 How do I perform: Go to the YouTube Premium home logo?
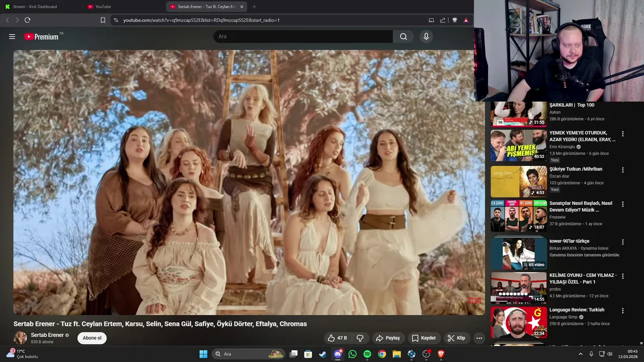(x=42, y=37)
